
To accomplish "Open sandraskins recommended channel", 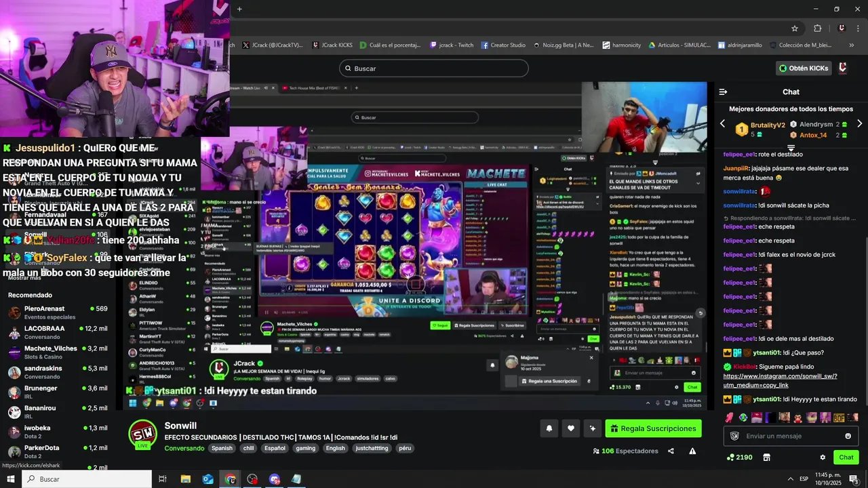I will tap(58, 372).
